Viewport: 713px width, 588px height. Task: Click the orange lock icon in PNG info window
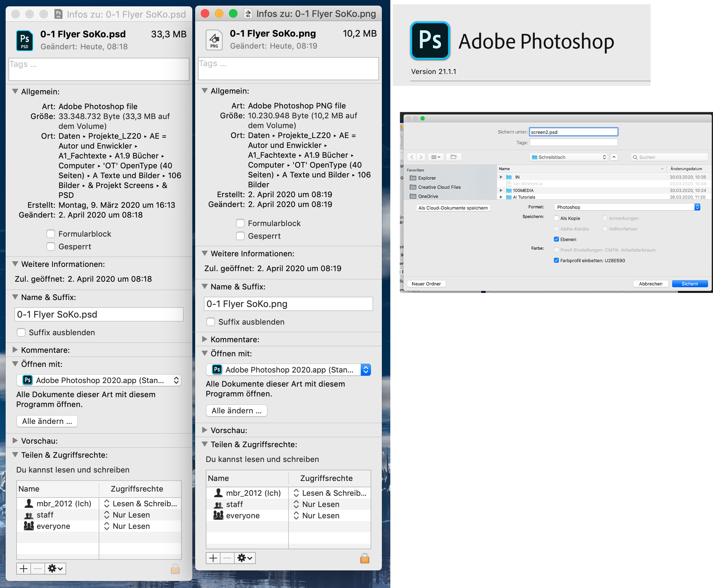(365, 558)
